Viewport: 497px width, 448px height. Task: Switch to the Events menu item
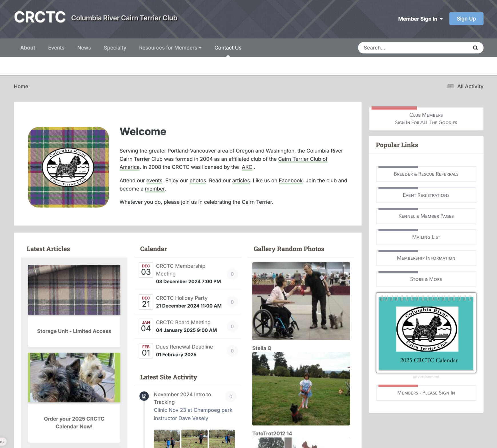56,48
